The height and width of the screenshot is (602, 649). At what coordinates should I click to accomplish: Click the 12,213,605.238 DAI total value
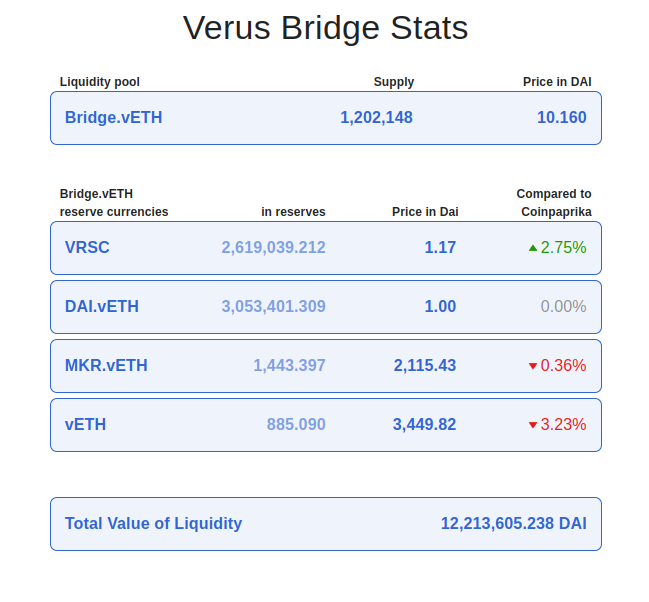pos(513,524)
